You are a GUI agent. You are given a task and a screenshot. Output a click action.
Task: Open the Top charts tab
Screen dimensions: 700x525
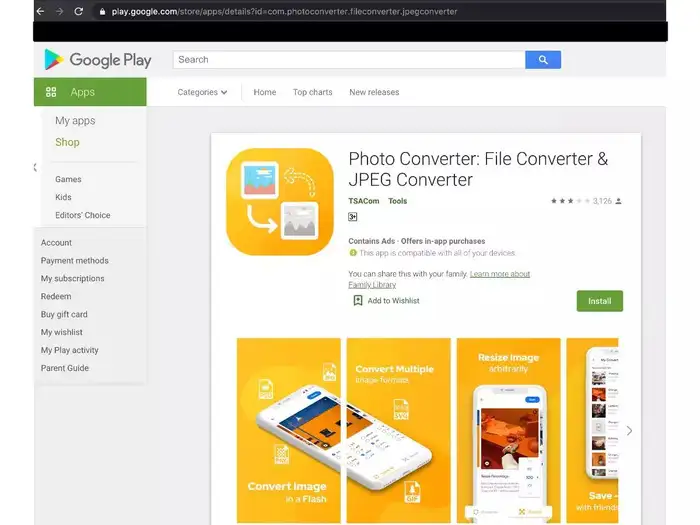[312, 92]
